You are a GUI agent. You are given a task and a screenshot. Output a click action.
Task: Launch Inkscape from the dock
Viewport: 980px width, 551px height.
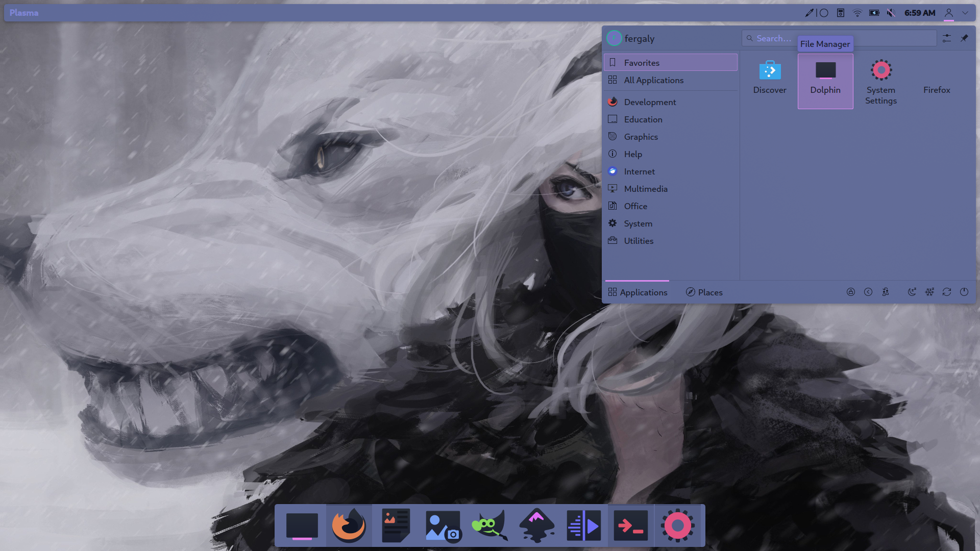[537, 526]
